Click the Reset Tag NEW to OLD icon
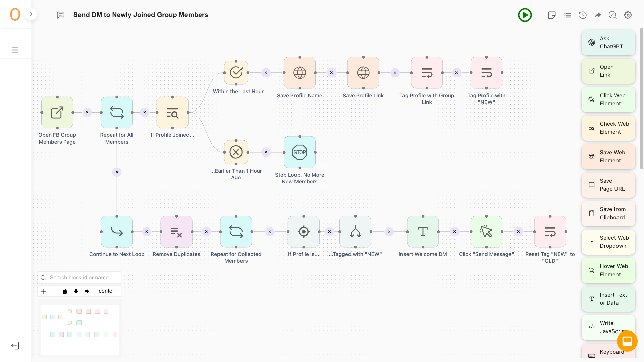 pyautogui.click(x=550, y=232)
